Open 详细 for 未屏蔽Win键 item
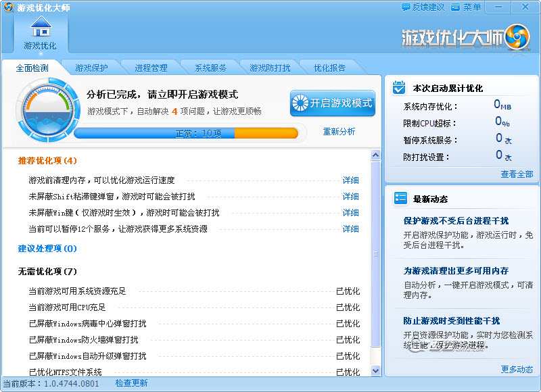The height and width of the screenshot is (392, 541). click(350, 213)
